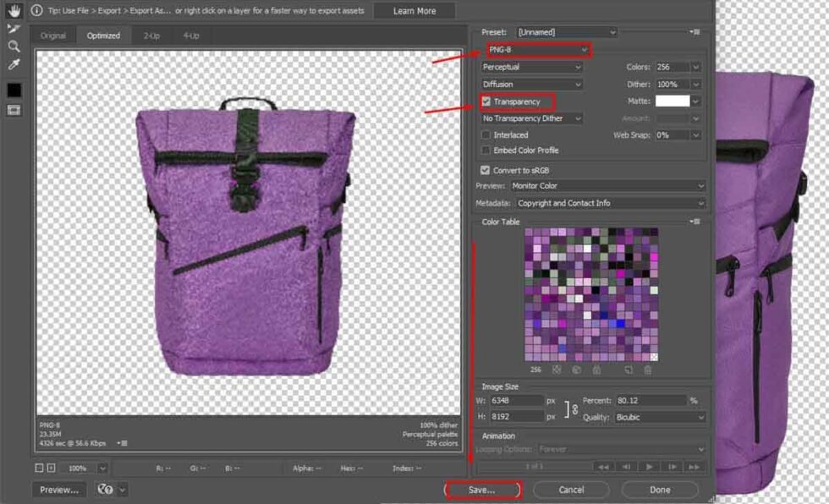Select the Hand tool
The width and height of the screenshot is (829, 504).
pyautogui.click(x=14, y=10)
